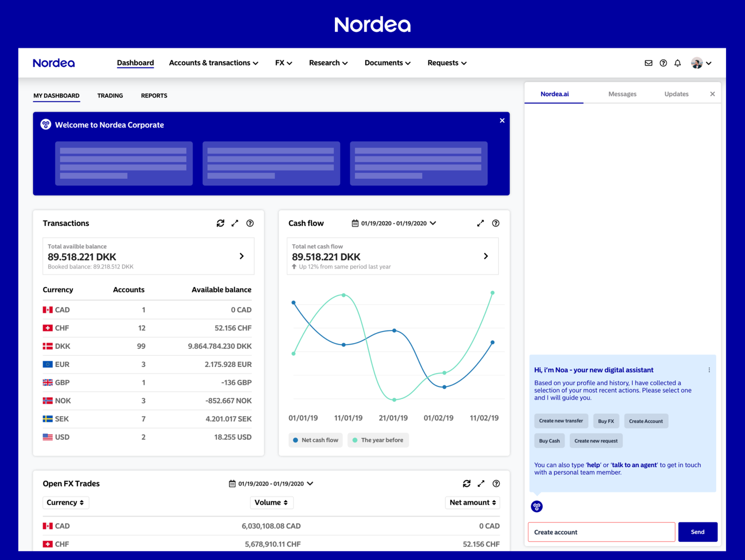The image size is (745, 560).
Task: Switch to the TRADING tab
Action: [110, 96]
